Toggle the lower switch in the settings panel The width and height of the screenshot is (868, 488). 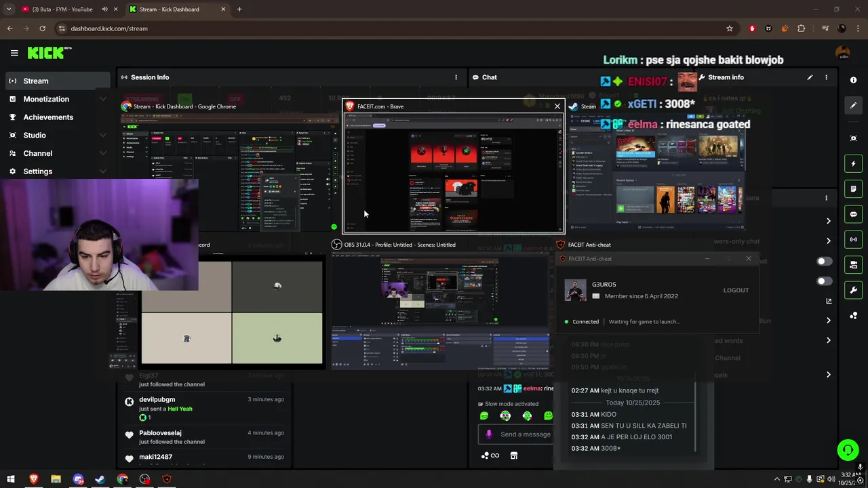coord(824,281)
